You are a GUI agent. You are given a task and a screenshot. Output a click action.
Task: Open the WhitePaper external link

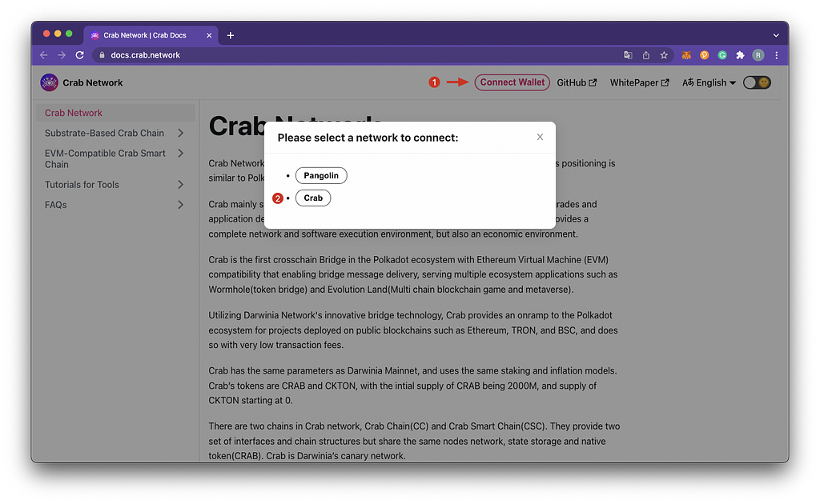point(639,82)
